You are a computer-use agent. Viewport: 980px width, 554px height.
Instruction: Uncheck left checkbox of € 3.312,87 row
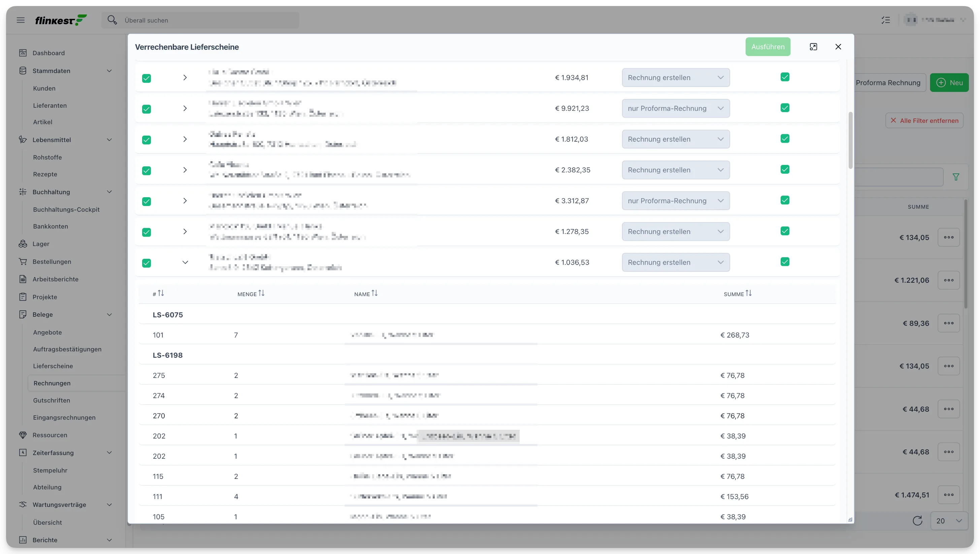tap(146, 202)
